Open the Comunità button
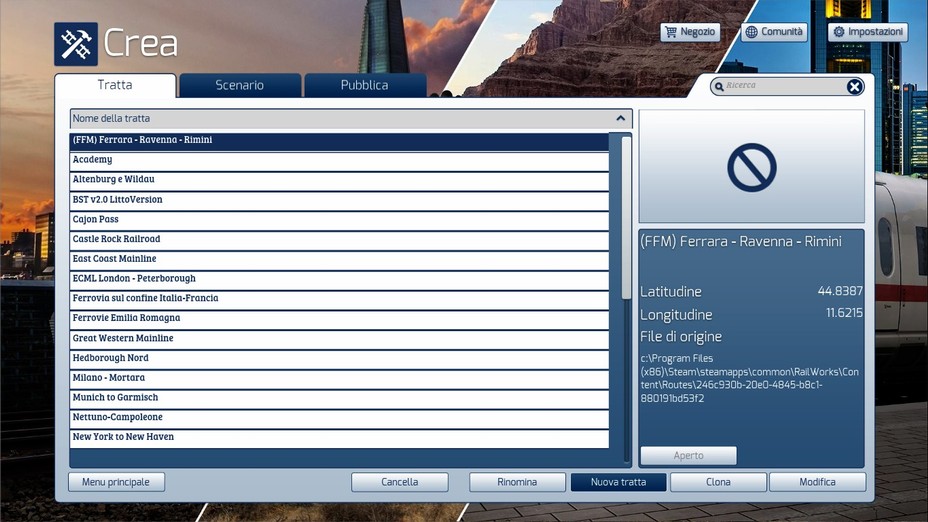 pos(774,32)
